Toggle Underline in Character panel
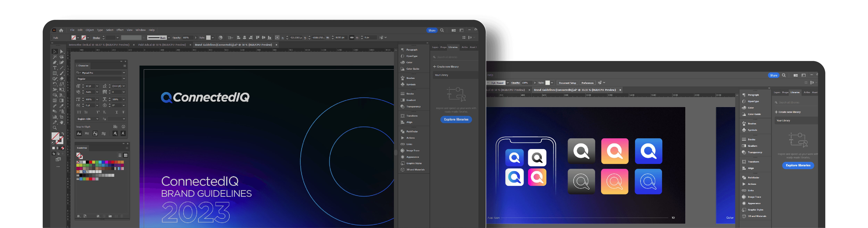The width and height of the screenshot is (868, 228). point(117,112)
